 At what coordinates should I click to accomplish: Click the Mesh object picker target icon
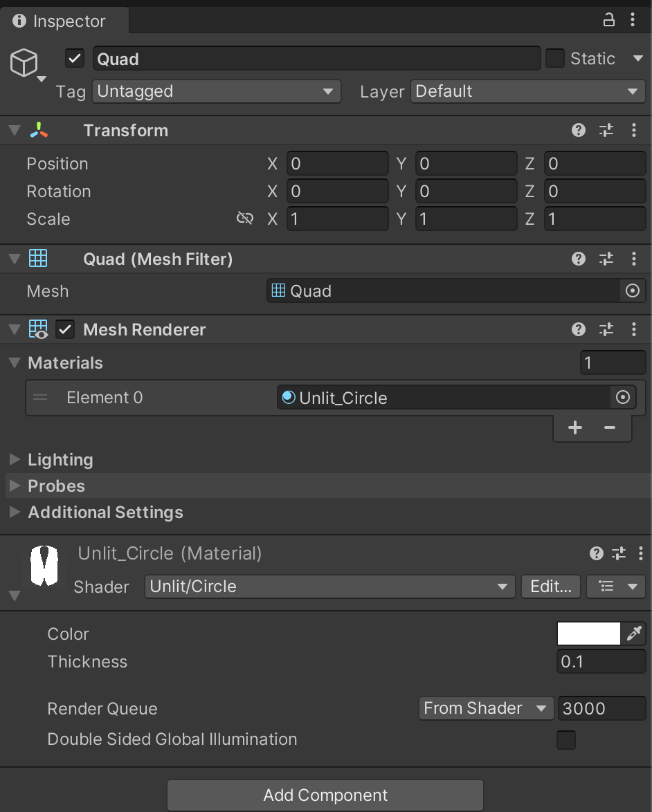pos(632,290)
